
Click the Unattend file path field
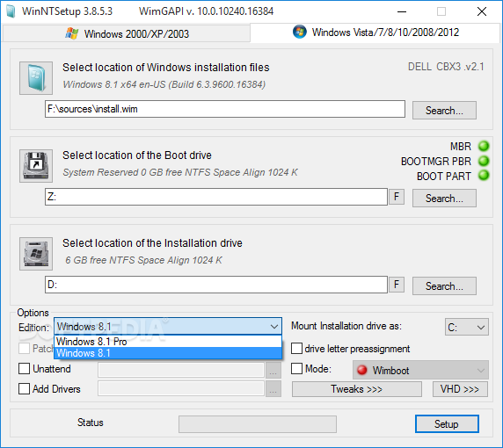point(181,371)
